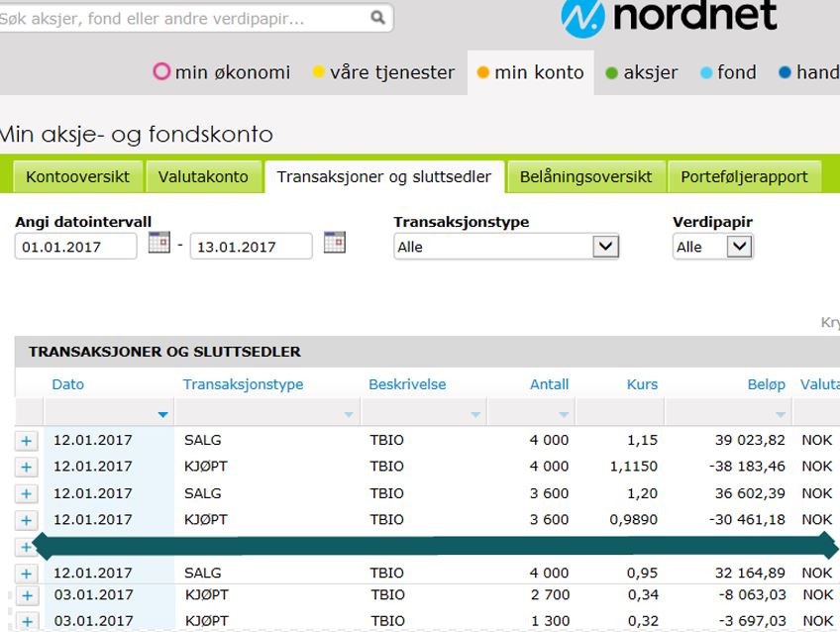Sort by the Kurs column header

[x=642, y=384]
